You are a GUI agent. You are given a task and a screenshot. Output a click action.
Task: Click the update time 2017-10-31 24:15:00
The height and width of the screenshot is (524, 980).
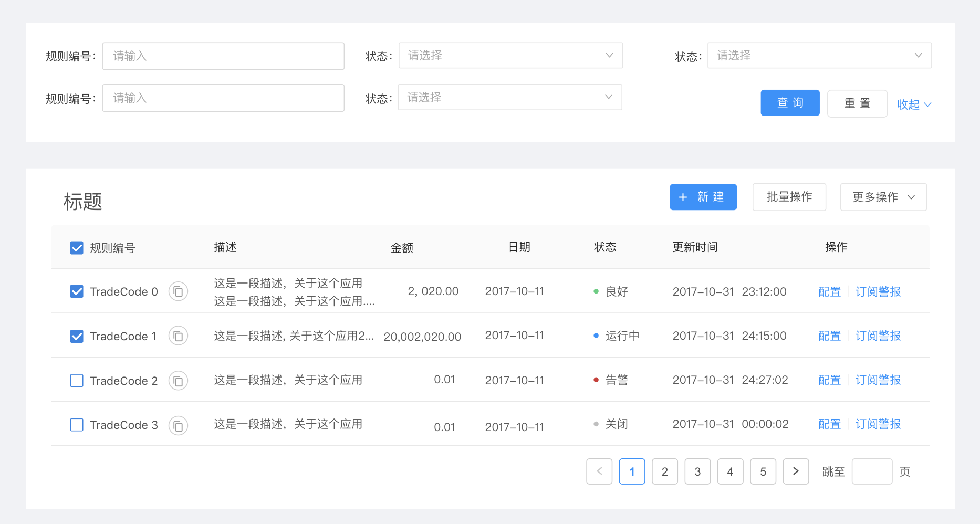coord(729,336)
